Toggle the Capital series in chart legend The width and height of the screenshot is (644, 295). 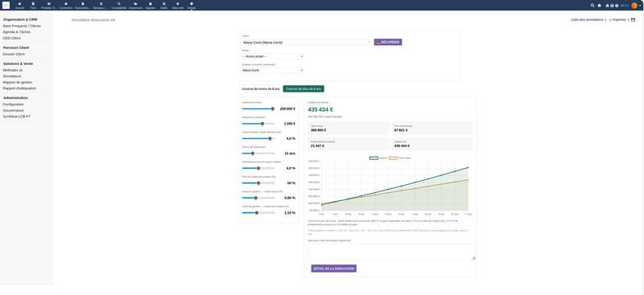pos(378,158)
